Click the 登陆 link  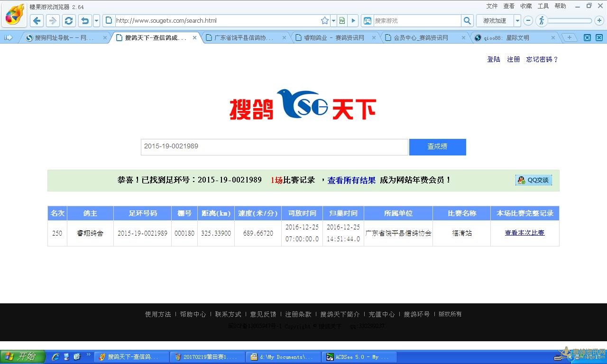[x=494, y=59]
